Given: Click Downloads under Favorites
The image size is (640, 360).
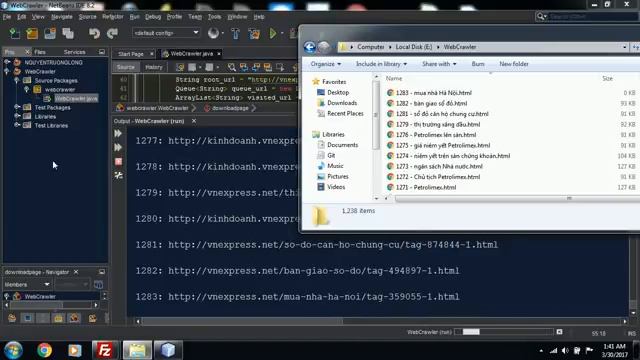Looking at the screenshot, I should click(342, 103).
